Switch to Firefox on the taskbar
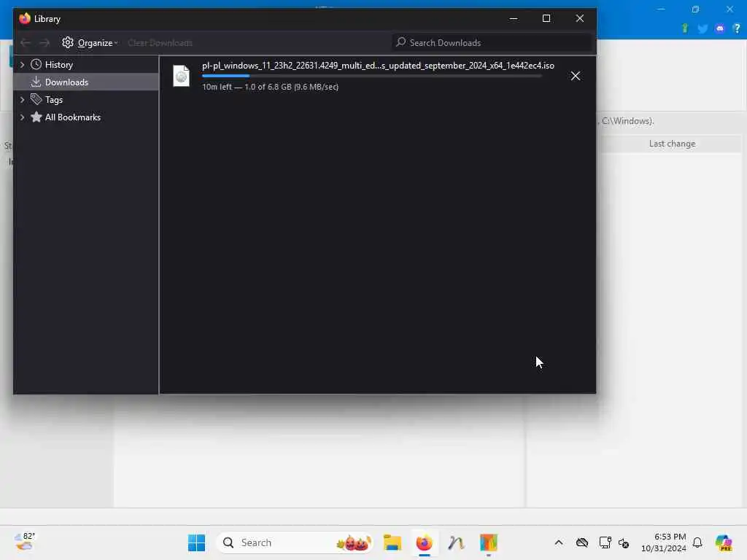 coord(424,542)
